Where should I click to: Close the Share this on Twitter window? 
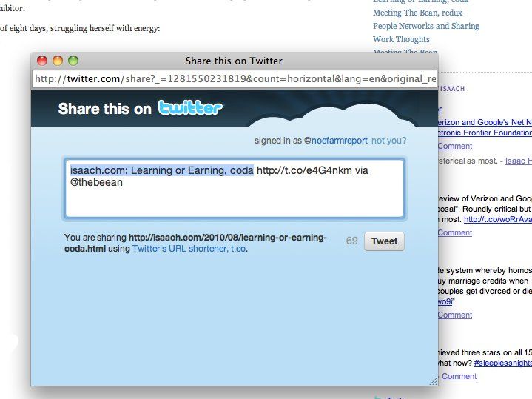tap(42, 61)
